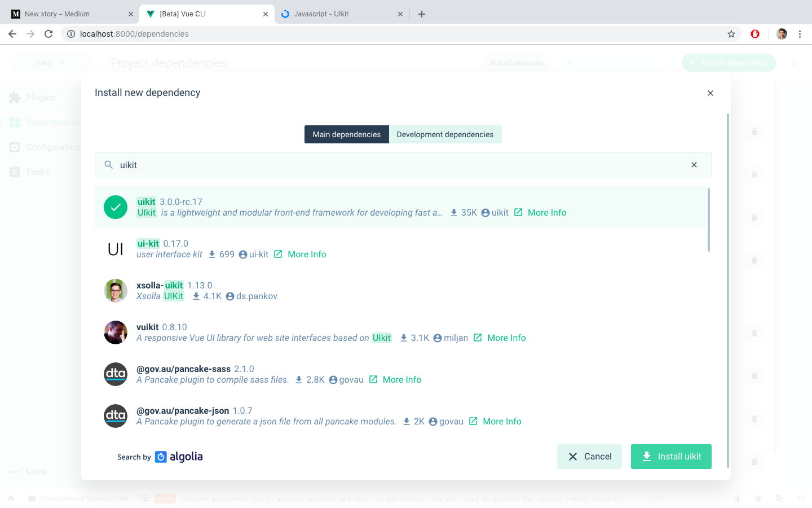812x508 pixels.
Task: Click the uikit search input field
Action: [x=403, y=165]
